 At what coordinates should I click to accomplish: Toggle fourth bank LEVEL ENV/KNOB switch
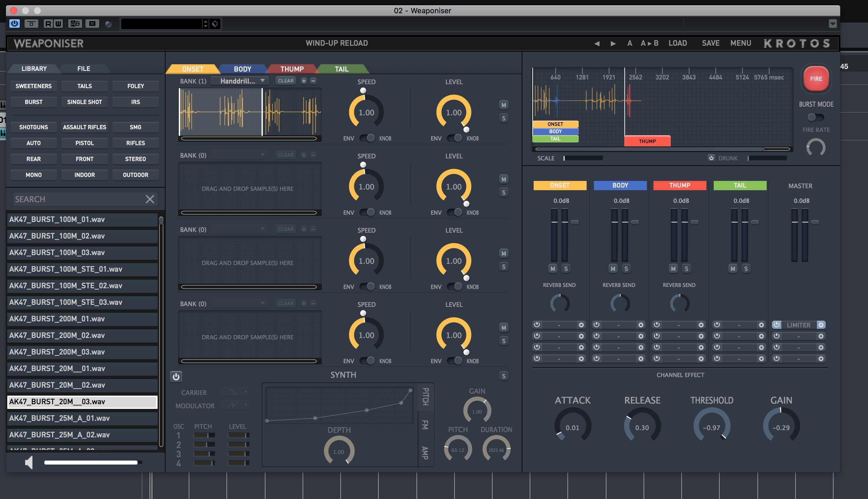[x=455, y=360]
